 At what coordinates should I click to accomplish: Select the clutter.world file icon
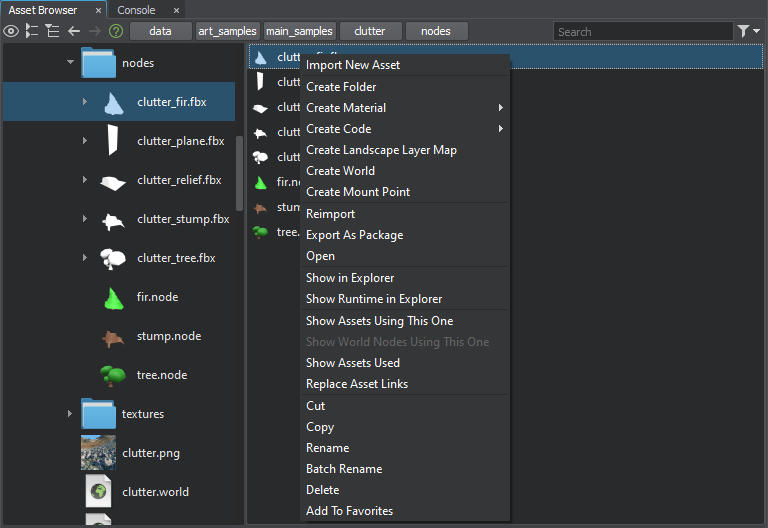pos(98,492)
